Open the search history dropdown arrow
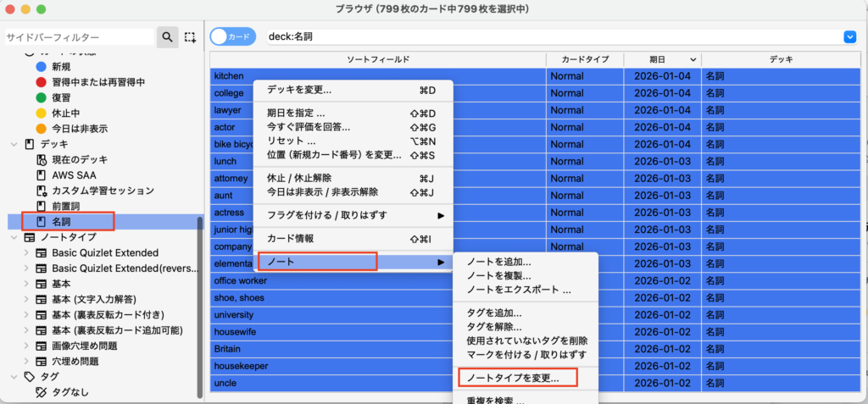The height and width of the screenshot is (404, 868). (x=849, y=36)
